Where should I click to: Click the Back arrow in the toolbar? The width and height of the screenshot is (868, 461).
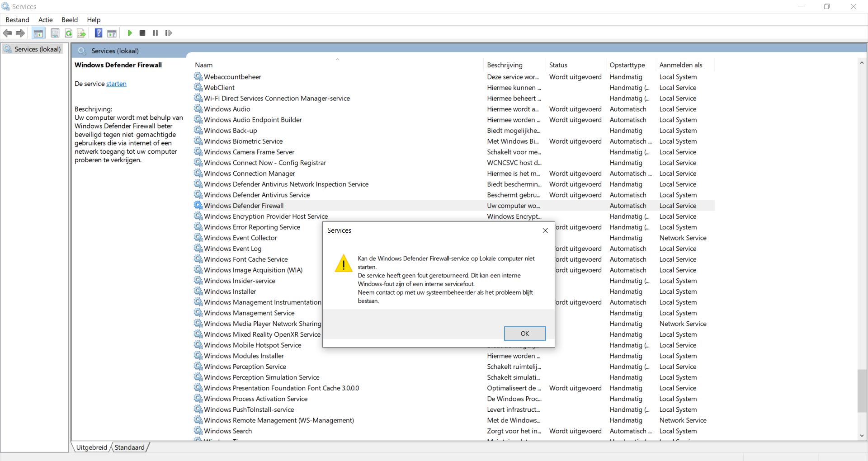coord(8,33)
